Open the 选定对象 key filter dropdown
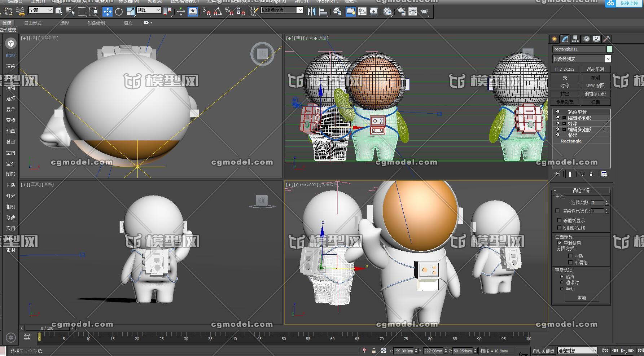The image size is (644, 356). tap(577, 351)
